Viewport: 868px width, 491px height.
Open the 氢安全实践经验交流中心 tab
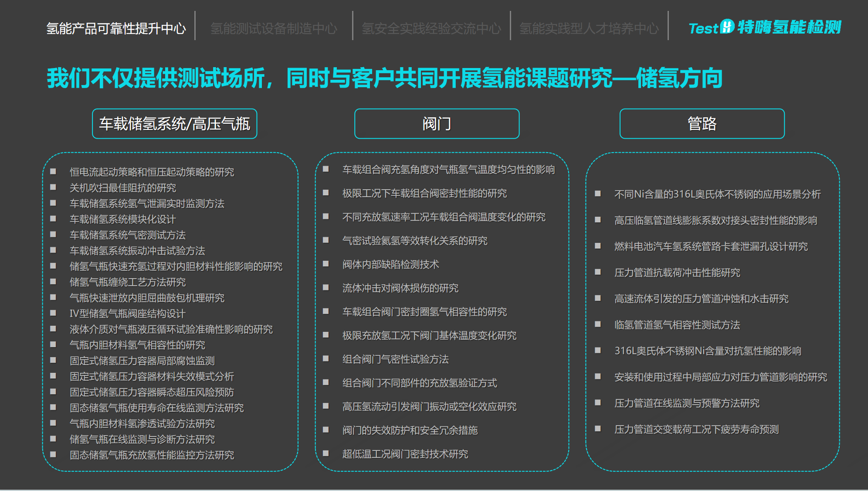click(x=431, y=29)
